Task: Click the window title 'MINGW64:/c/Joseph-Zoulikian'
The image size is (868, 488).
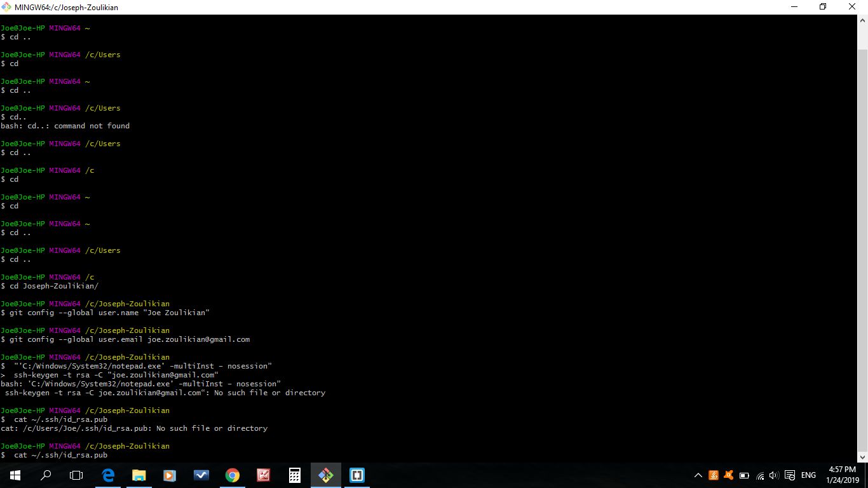Action: pyautogui.click(x=66, y=7)
